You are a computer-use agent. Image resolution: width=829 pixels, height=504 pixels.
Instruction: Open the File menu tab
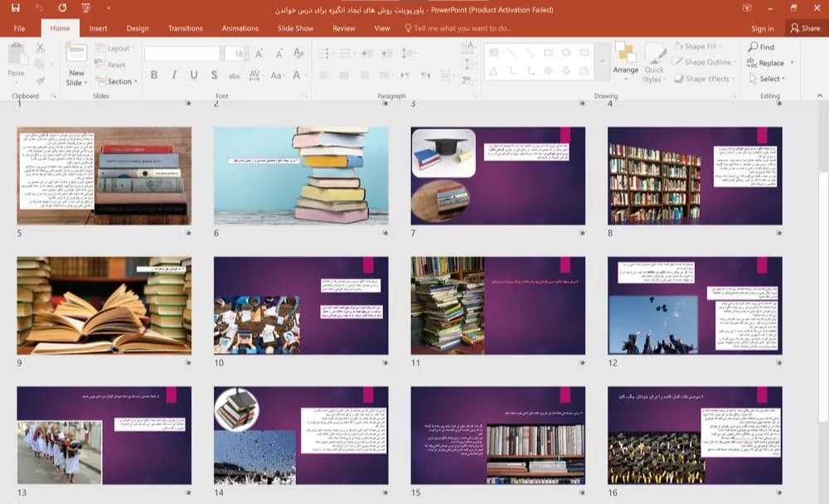tap(20, 28)
